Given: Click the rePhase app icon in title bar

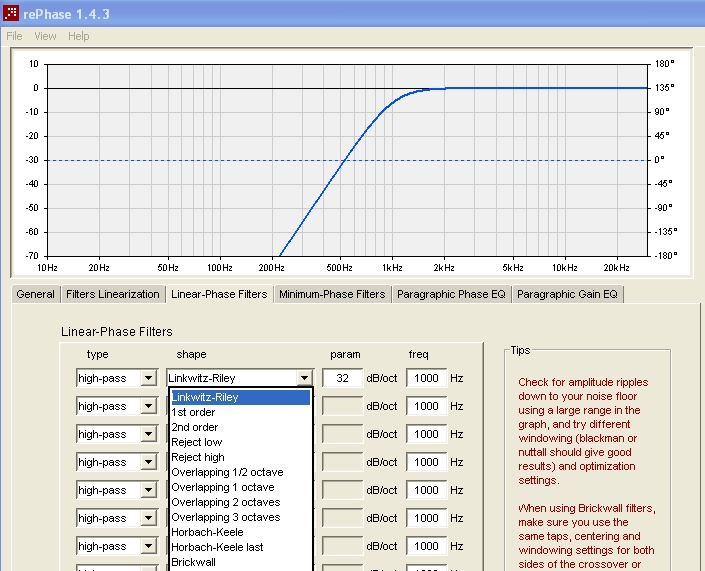Looking at the screenshot, I should [11, 13].
